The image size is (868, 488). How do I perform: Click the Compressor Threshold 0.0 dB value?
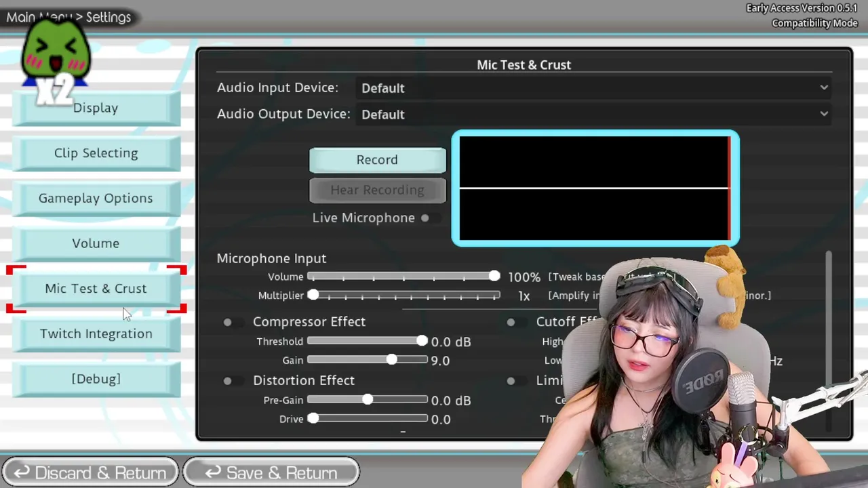coord(451,342)
